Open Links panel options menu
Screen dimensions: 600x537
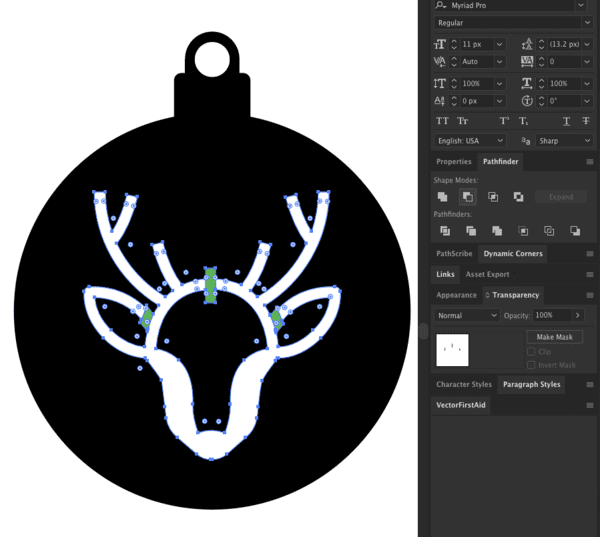pos(590,274)
